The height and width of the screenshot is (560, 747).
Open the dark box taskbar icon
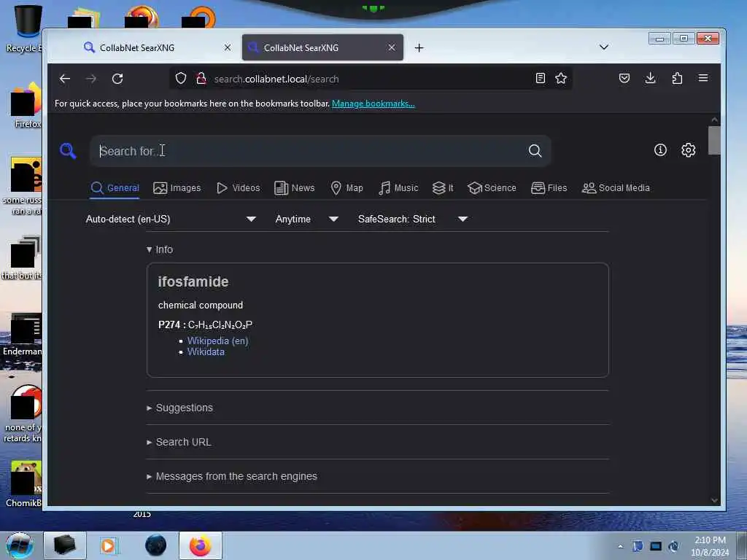click(x=65, y=545)
